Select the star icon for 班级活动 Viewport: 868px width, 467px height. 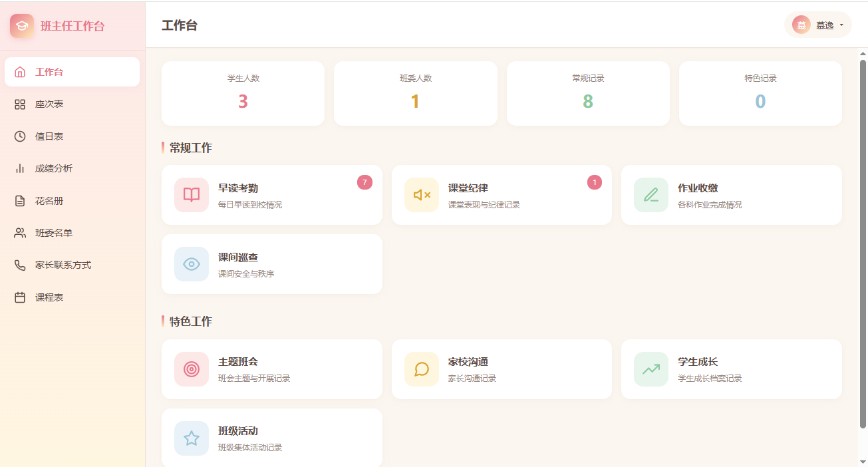(192, 438)
